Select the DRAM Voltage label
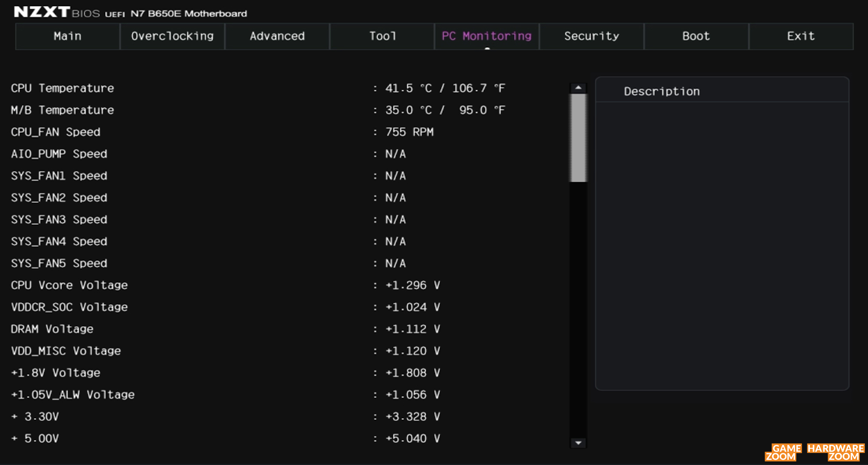868x465 pixels. click(52, 329)
